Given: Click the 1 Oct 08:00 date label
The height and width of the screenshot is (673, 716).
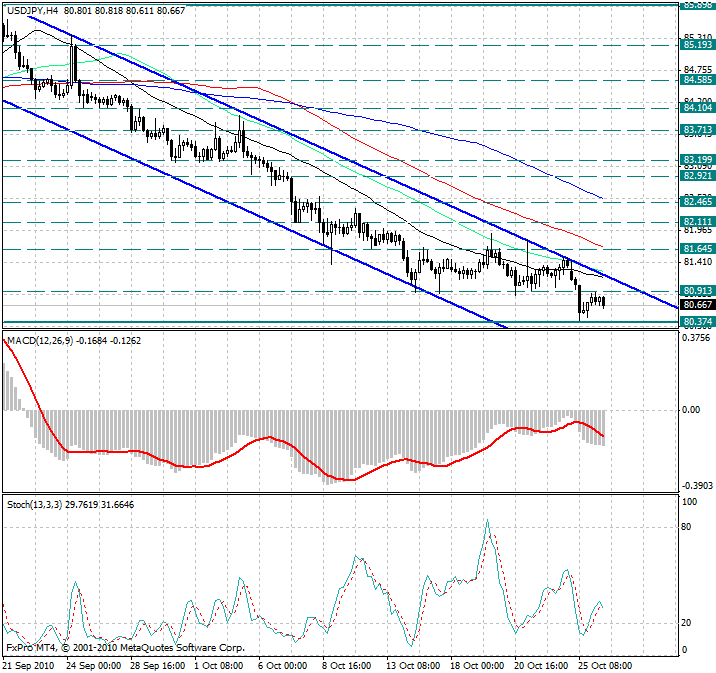Looking at the screenshot, I should [x=219, y=666].
